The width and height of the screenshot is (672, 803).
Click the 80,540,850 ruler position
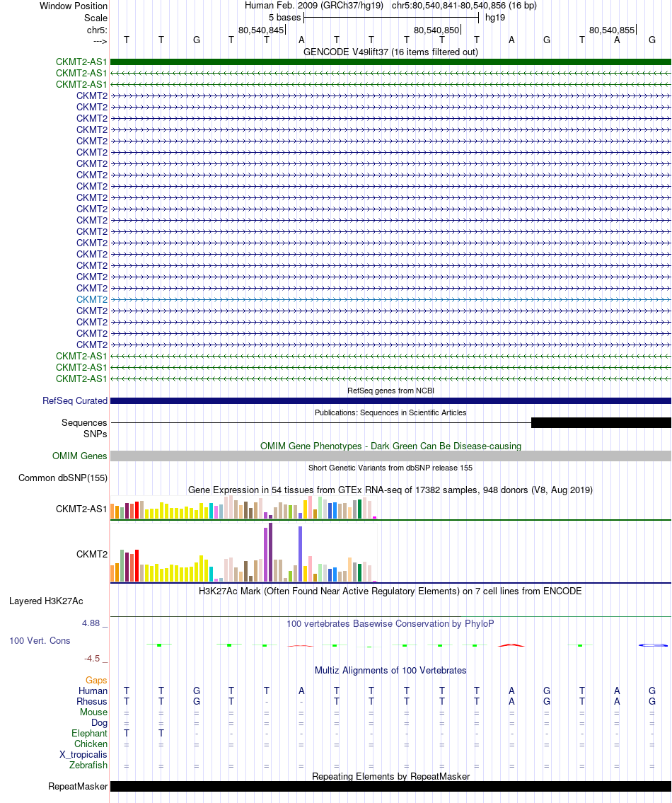click(436, 30)
